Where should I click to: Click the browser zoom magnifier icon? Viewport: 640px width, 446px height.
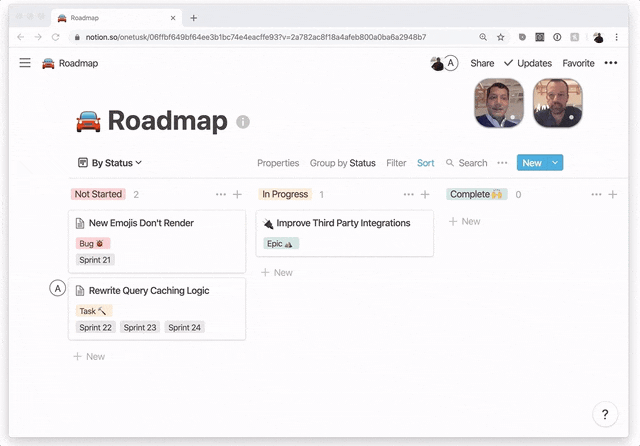483,37
